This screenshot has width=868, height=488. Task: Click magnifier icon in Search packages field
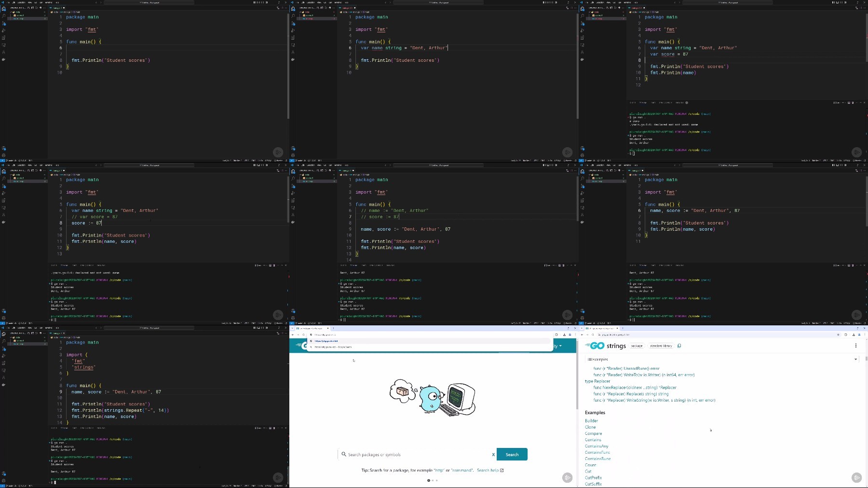[x=344, y=454]
